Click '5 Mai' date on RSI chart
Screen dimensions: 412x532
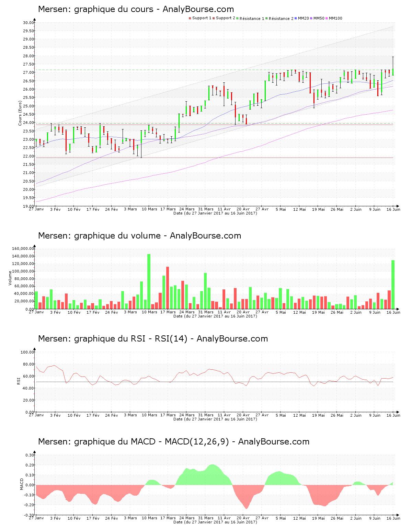pyautogui.click(x=281, y=415)
